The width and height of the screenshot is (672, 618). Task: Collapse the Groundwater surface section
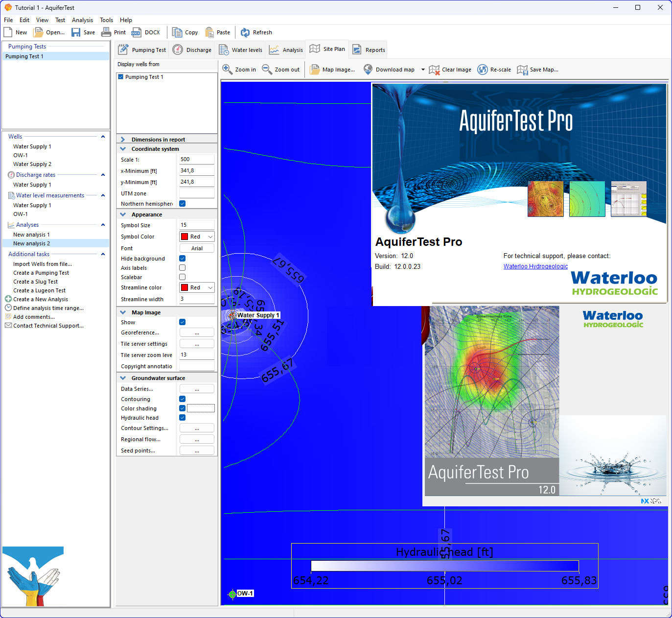click(123, 378)
